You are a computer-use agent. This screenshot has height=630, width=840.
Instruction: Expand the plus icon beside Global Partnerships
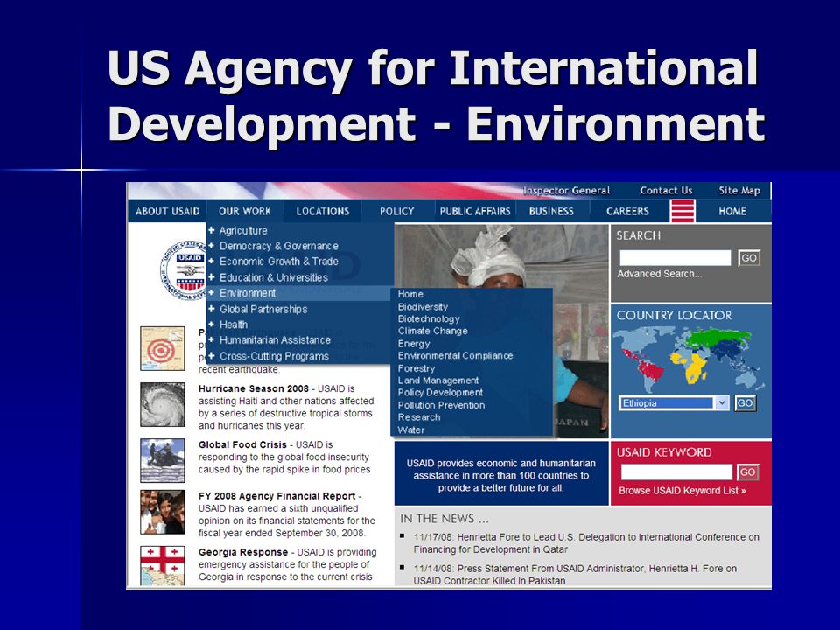point(211,309)
